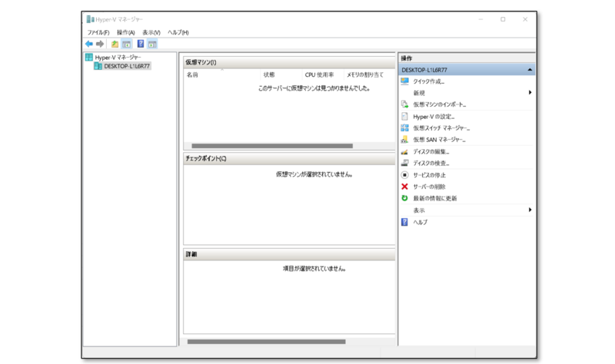
Task: Maximize the Hyper-V マネージャー window
Action: (503, 19)
